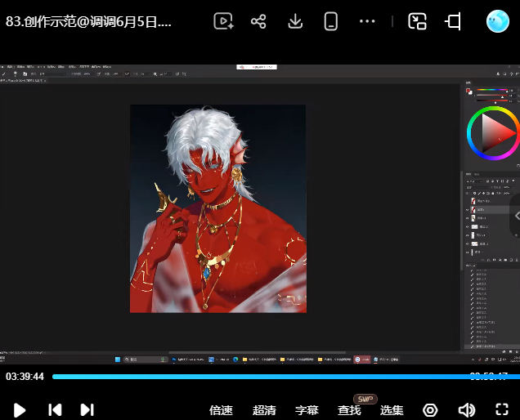Mute the volume speaker icon

(466, 410)
